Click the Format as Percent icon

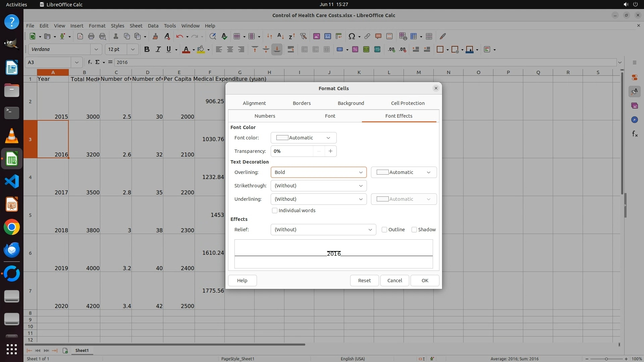(355, 50)
